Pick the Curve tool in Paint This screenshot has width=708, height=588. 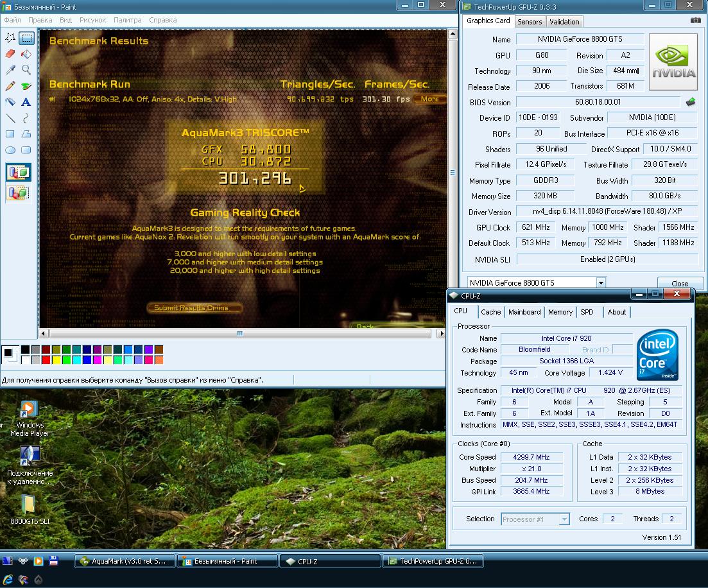[26, 118]
